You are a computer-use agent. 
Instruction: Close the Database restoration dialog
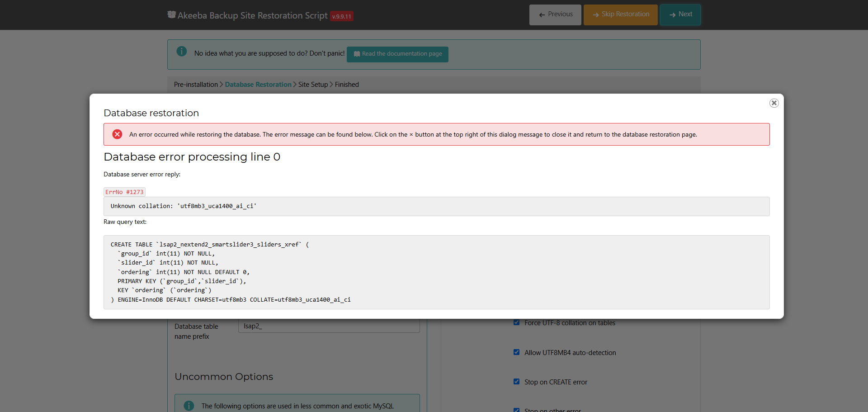tap(774, 103)
